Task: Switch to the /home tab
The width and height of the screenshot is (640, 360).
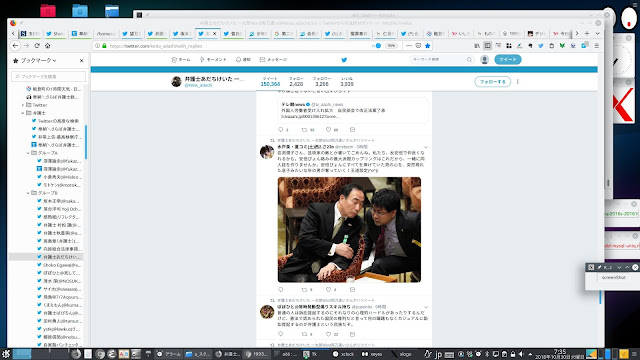Action: [x=106, y=33]
